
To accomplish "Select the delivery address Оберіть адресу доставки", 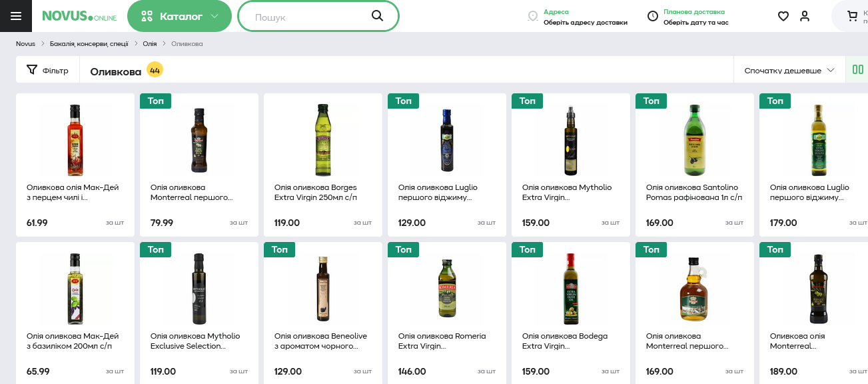I will click(585, 22).
